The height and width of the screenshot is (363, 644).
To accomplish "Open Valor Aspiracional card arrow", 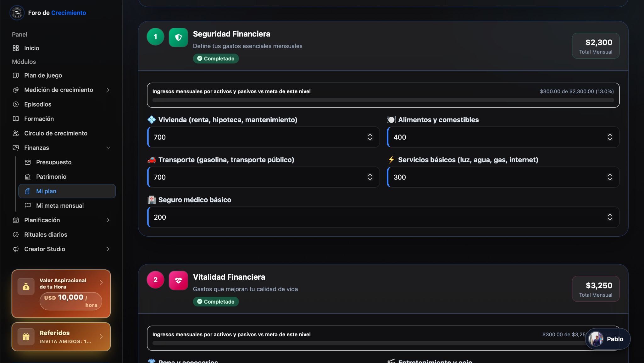I will 101,282.
